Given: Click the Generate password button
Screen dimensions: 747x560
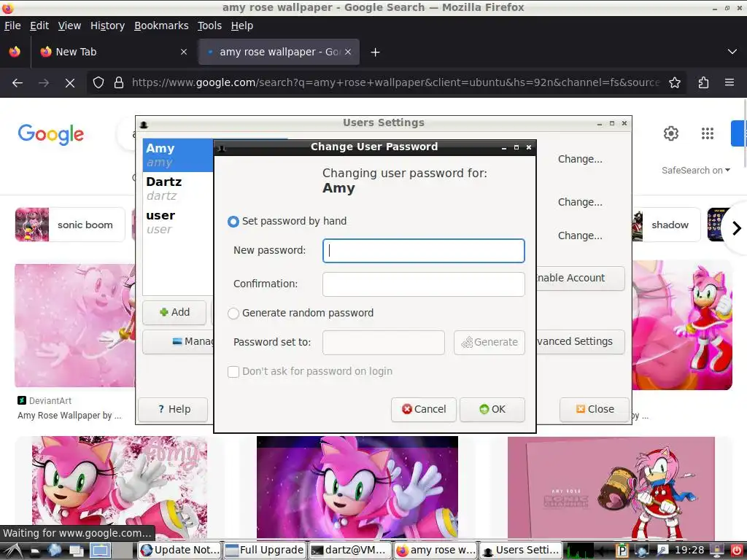Looking at the screenshot, I should [489, 343].
